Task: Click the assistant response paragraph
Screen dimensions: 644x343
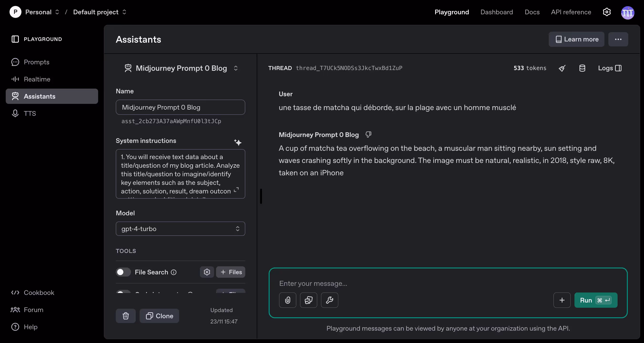Action: coord(447,160)
